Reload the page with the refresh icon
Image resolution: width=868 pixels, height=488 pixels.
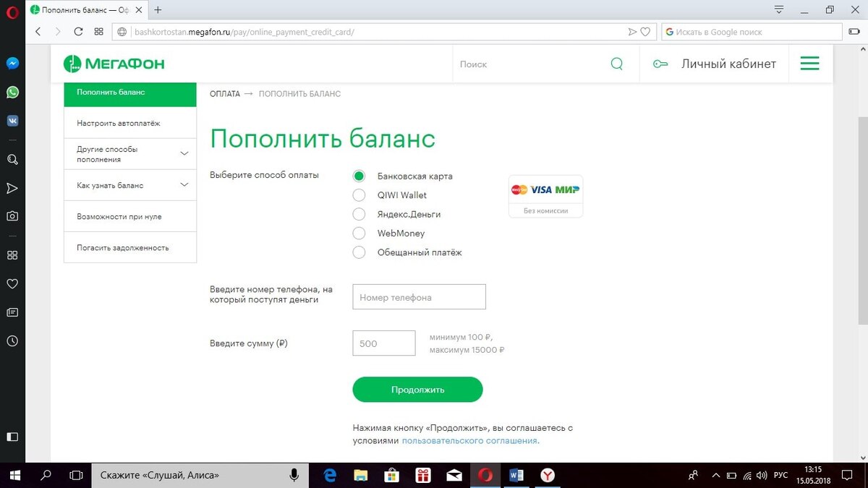point(78,31)
